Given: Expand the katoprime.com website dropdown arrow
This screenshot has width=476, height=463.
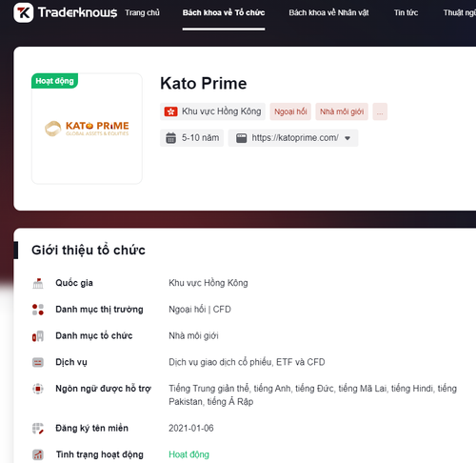Looking at the screenshot, I should [347, 138].
